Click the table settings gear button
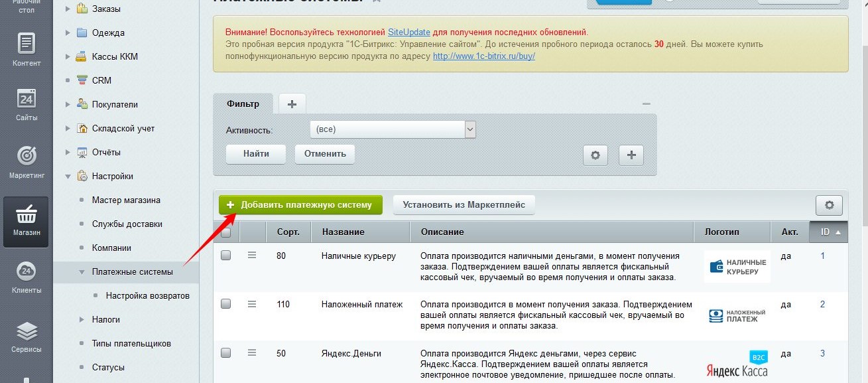The image size is (868, 383). coord(828,205)
